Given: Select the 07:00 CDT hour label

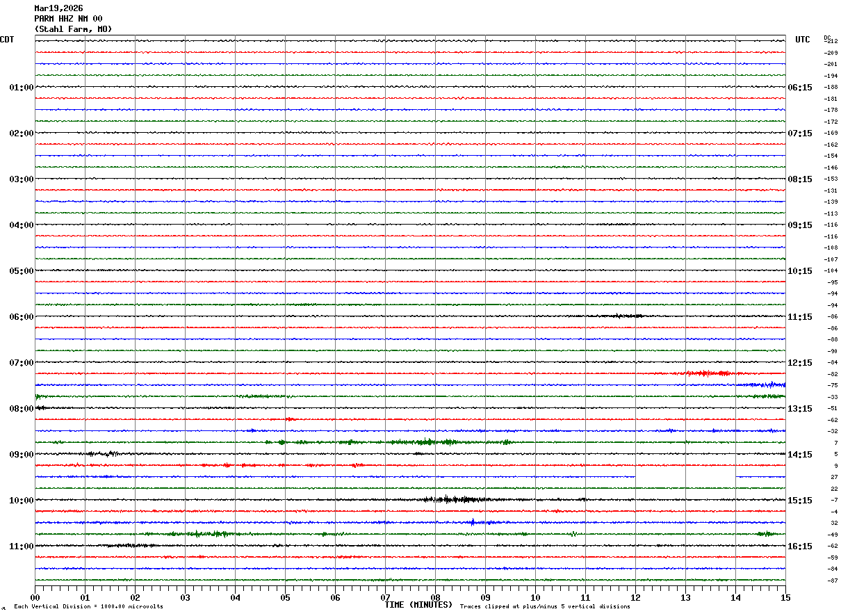Looking at the screenshot, I should point(22,363).
